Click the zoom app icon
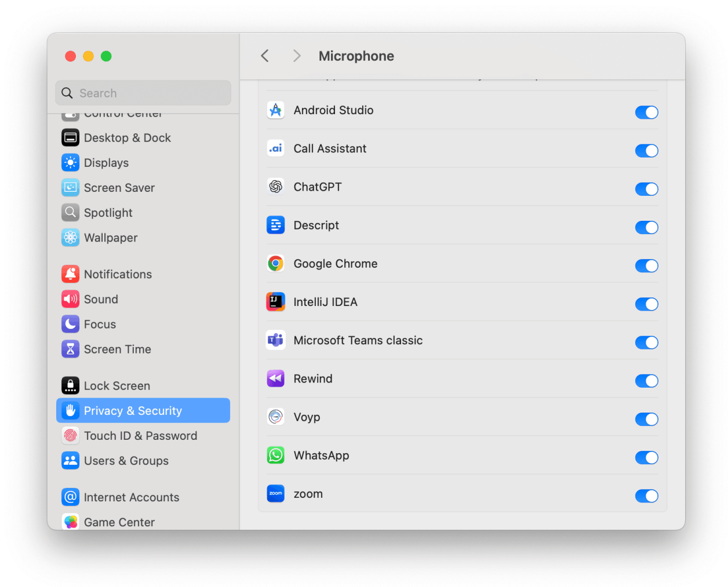Screen dimensions: 728x587 275,494
